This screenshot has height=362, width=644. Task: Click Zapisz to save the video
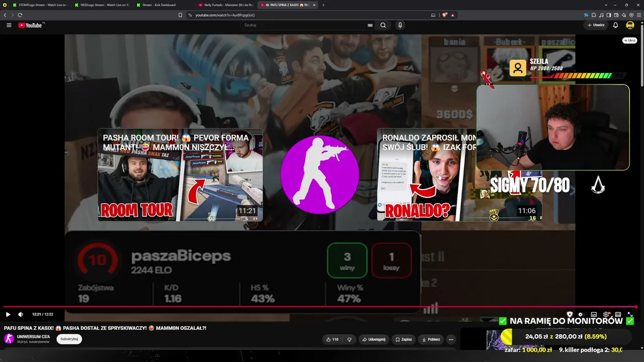tap(404, 339)
